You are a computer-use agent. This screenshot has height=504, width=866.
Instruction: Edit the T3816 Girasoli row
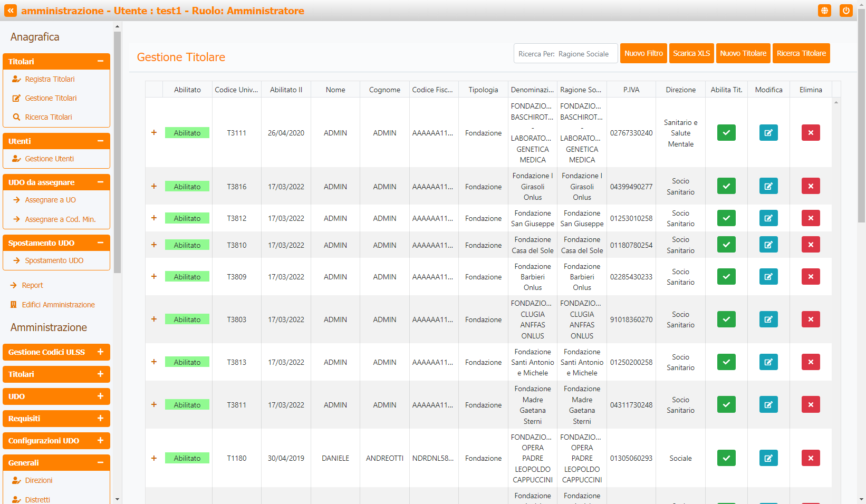pos(768,186)
